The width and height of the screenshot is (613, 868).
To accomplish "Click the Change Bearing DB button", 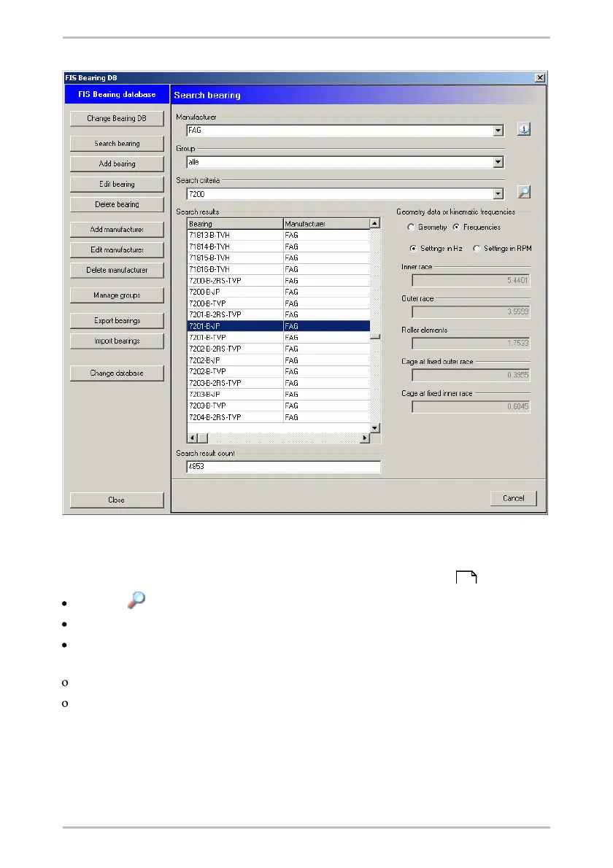I will click(117, 118).
